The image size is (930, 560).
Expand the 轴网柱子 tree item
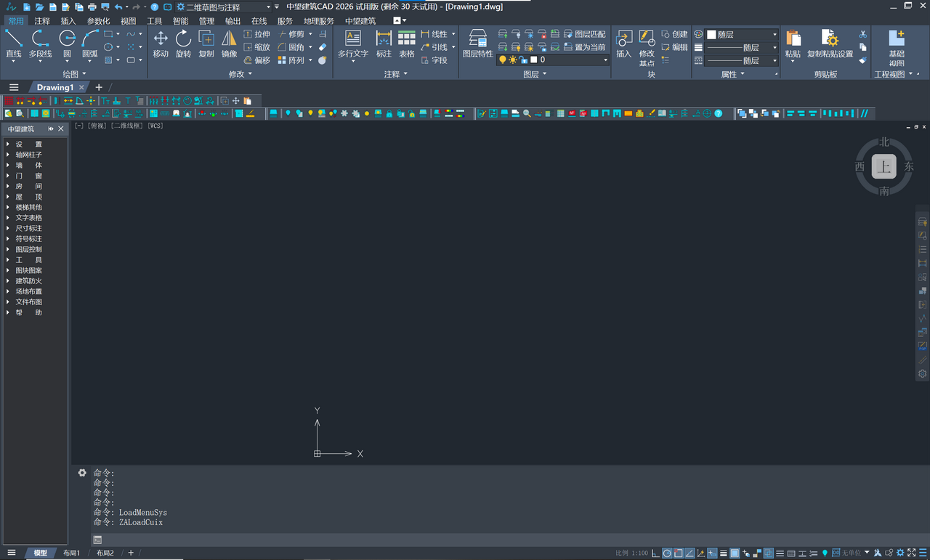click(8, 155)
